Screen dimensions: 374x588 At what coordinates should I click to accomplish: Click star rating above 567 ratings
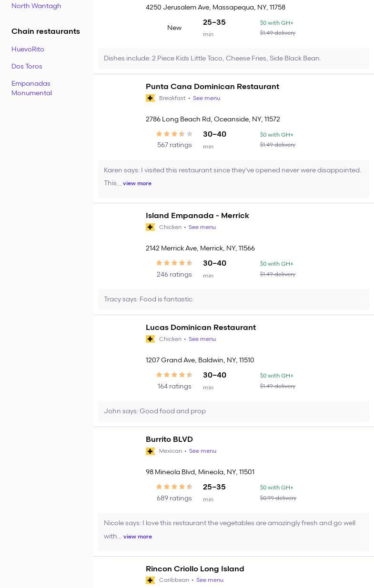click(174, 134)
